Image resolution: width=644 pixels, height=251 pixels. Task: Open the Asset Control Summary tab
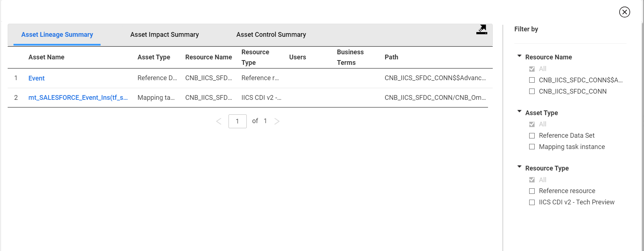271,35
